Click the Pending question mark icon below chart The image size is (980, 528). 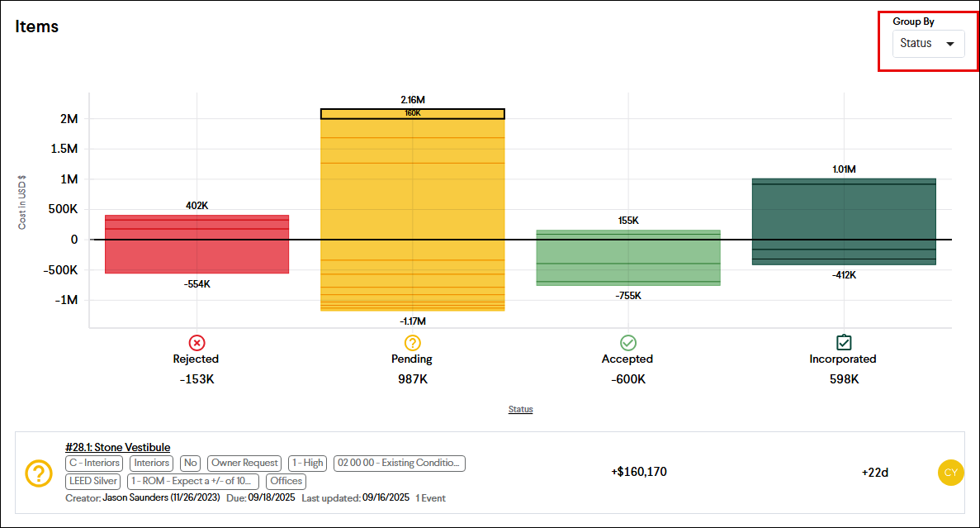tap(412, 342)
